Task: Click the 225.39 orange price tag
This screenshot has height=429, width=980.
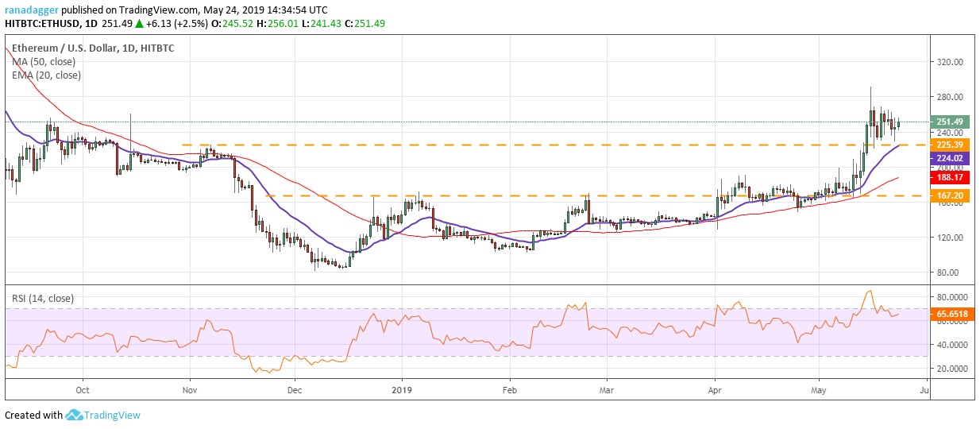Action: click(x=950, y=145)
